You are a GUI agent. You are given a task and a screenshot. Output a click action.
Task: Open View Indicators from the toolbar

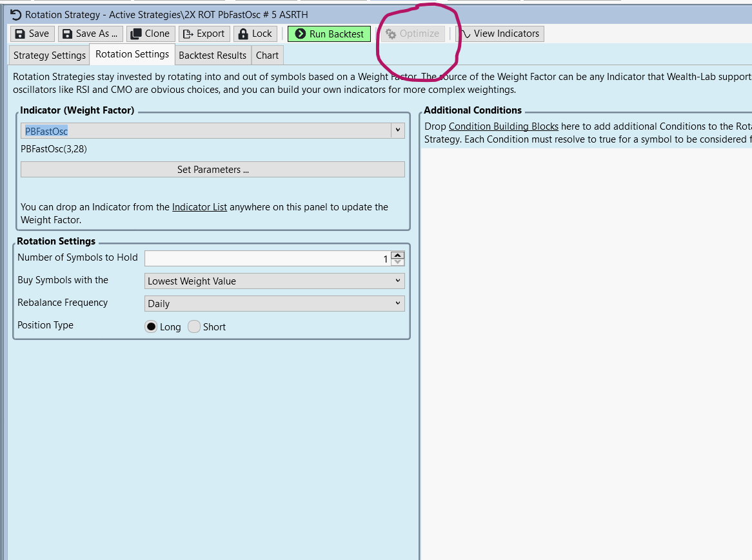coord(500,34)
